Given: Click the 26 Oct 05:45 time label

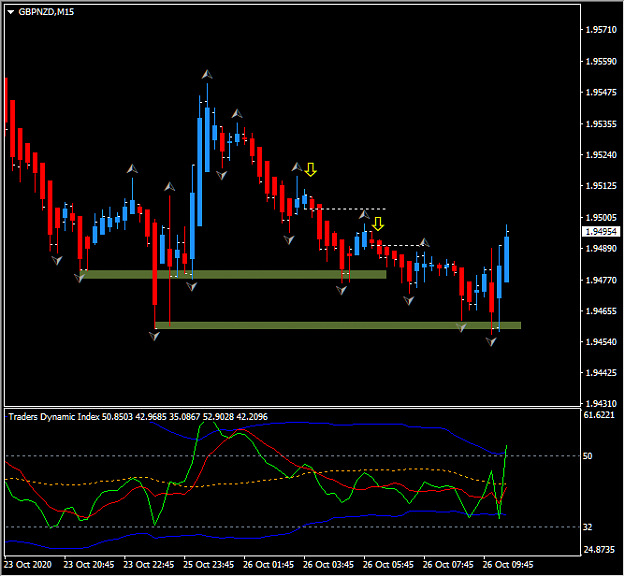Looking at the screenshot, I should (x=388, y=565).
